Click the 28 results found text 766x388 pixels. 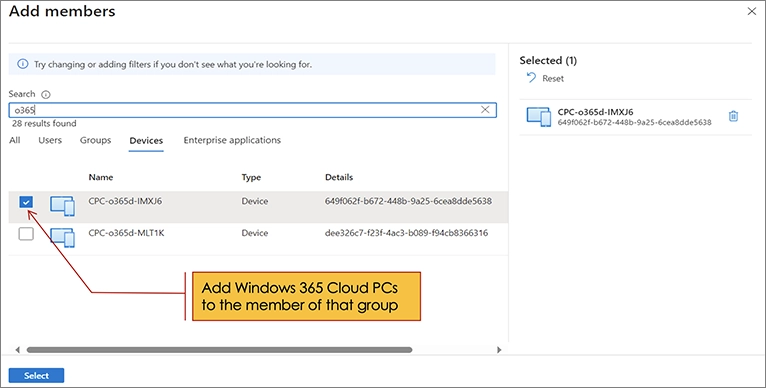tap(44, 124)
